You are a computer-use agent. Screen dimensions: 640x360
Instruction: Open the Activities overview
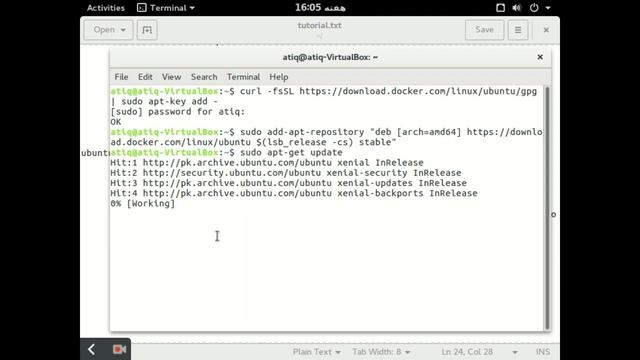[106, 8]
